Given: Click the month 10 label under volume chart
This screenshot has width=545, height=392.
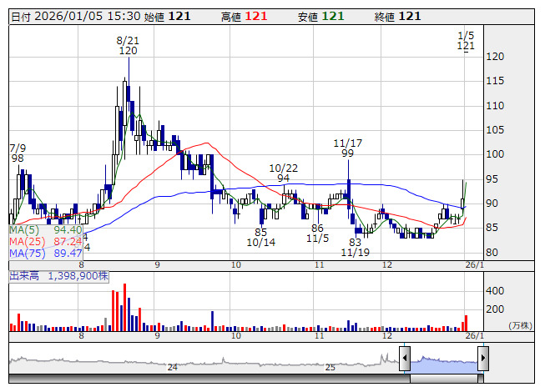Looking at the screenshot, I should pyautogui.click(x=236, y=336).
